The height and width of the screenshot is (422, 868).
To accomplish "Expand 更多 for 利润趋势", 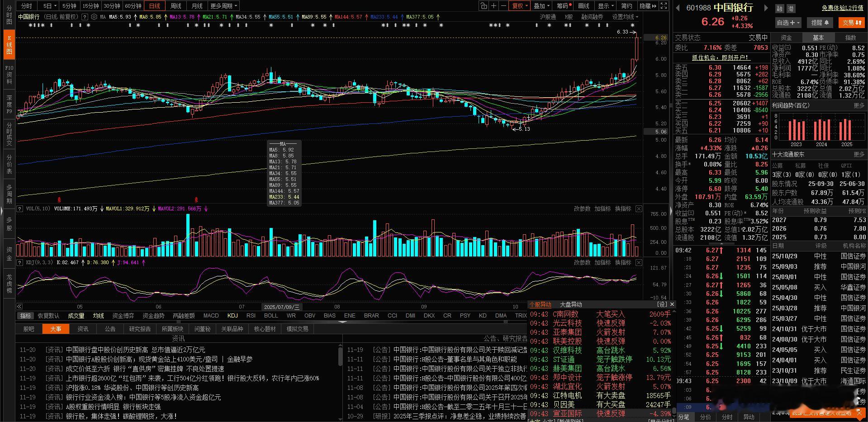I will click(x=859, y=105).
